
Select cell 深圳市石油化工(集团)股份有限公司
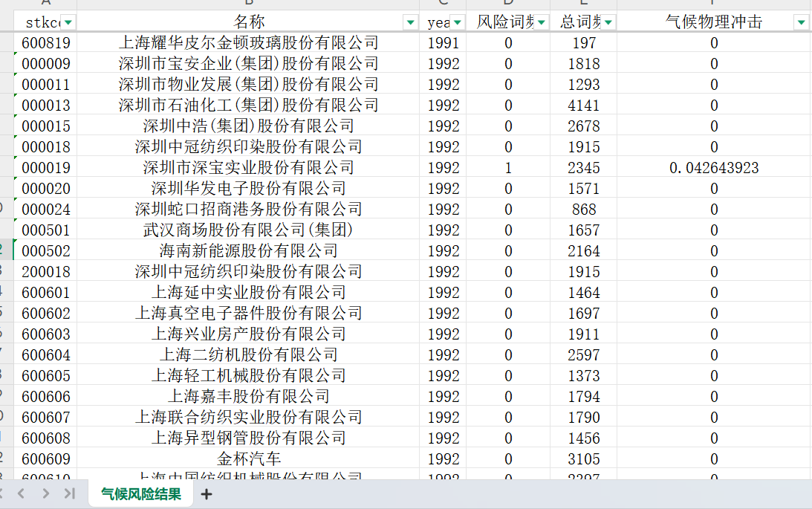click(248, 105)
